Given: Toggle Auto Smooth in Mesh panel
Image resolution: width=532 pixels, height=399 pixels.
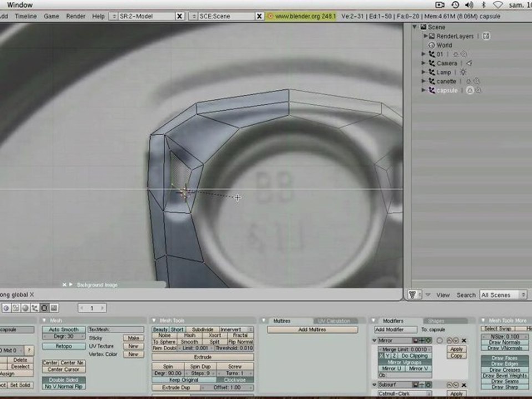Looking at the screenshot, I should [x=64, y=329].
